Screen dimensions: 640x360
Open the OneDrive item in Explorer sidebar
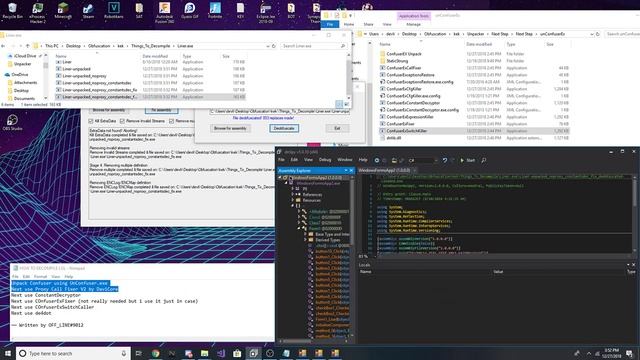20,75
